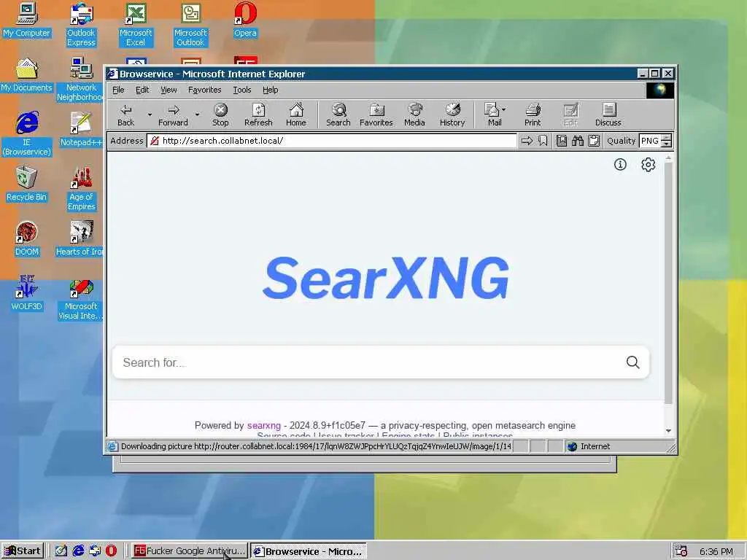Open the Mail toolbar button

(492, 114)
